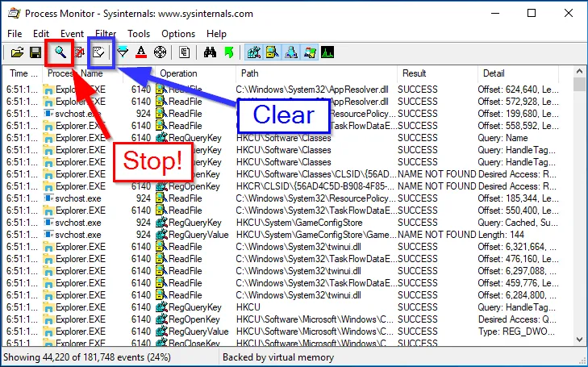
Task: Click the Include Process From Window target icon
Action: point(160,52)
